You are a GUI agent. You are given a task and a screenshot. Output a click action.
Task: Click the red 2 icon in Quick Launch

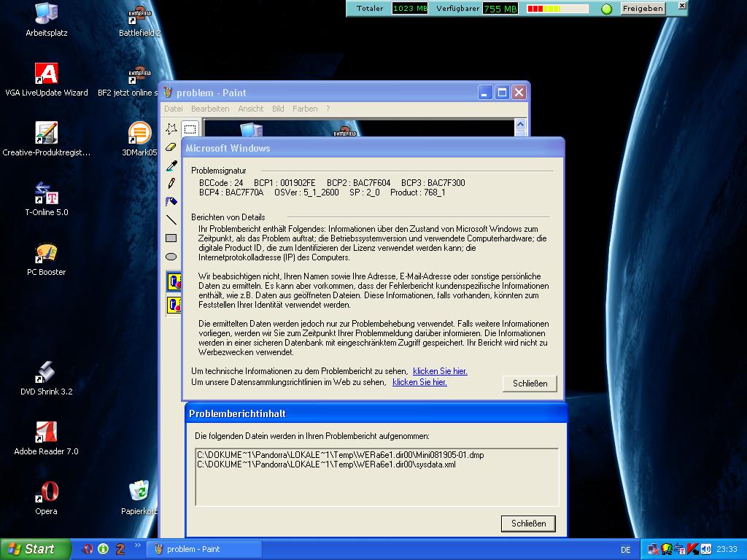tap(120, 549)
